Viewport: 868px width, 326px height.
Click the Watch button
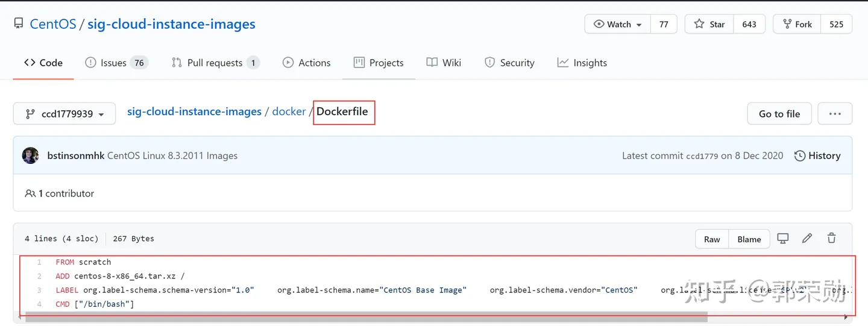click(x=618, y=24)
